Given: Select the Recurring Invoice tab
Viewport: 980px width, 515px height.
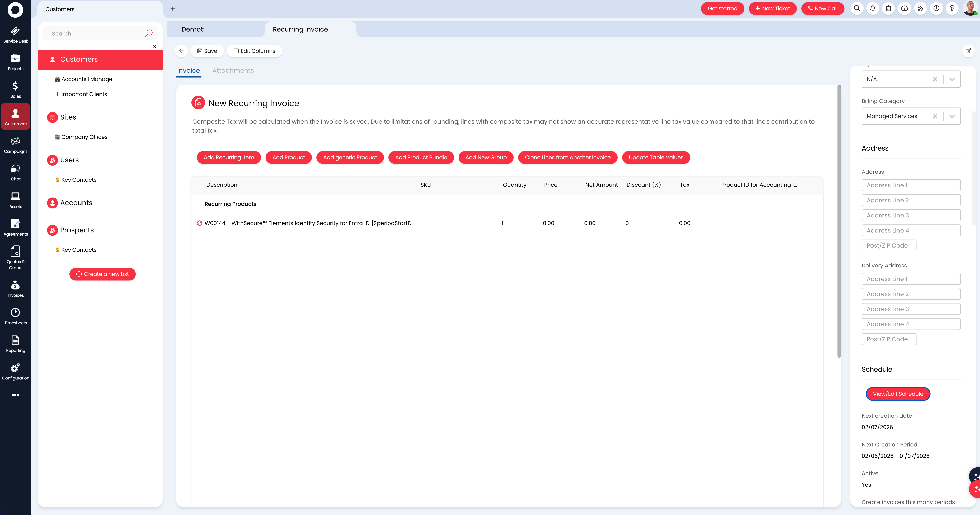Looking at the screenshot, I should 300,29.
